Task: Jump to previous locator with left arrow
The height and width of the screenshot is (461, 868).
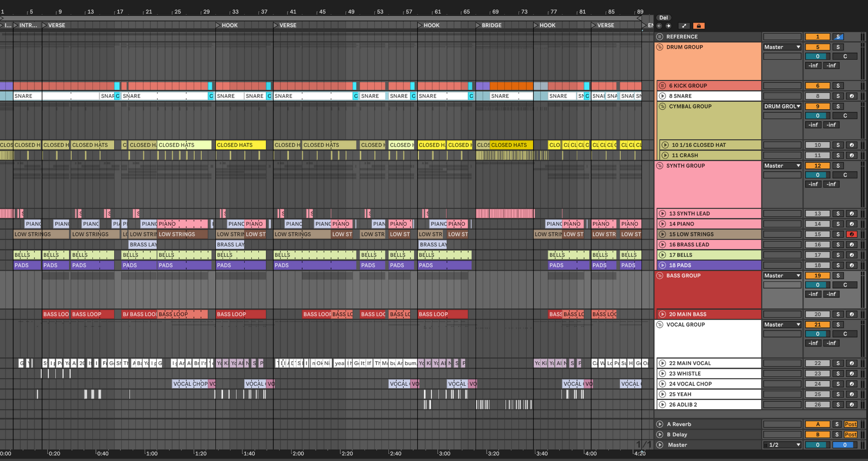Action: pos(659,26)
